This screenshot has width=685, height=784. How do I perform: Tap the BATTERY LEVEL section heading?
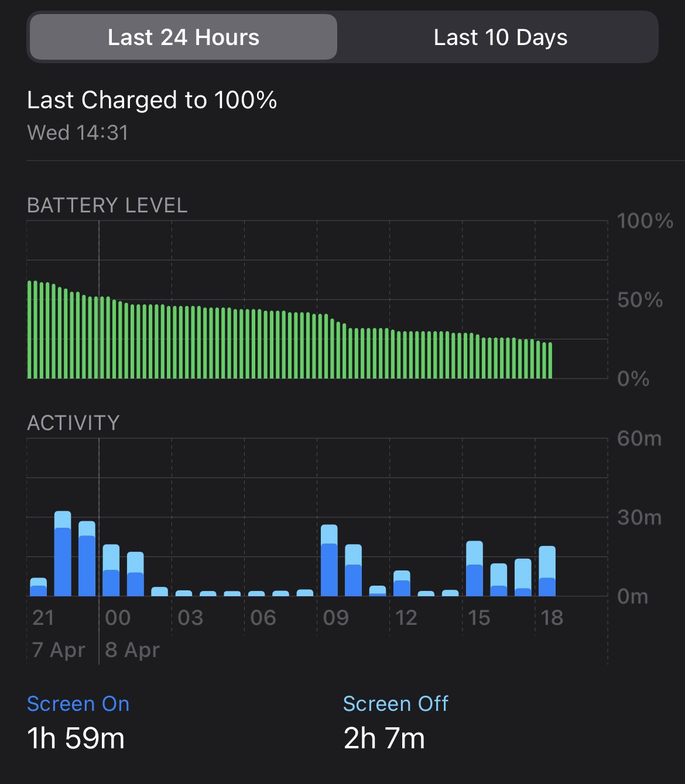[x=107, y=205]
